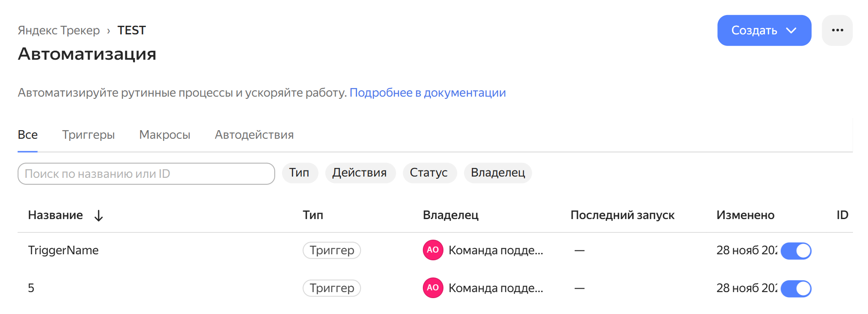Turn off the toggle for trigger 5
Screen dimensions: 868x314
pyautogui.click(x=796, y=289)
